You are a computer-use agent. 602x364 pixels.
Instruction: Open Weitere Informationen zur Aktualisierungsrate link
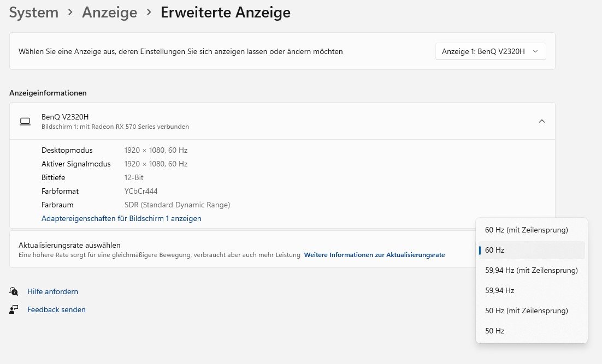374,255
